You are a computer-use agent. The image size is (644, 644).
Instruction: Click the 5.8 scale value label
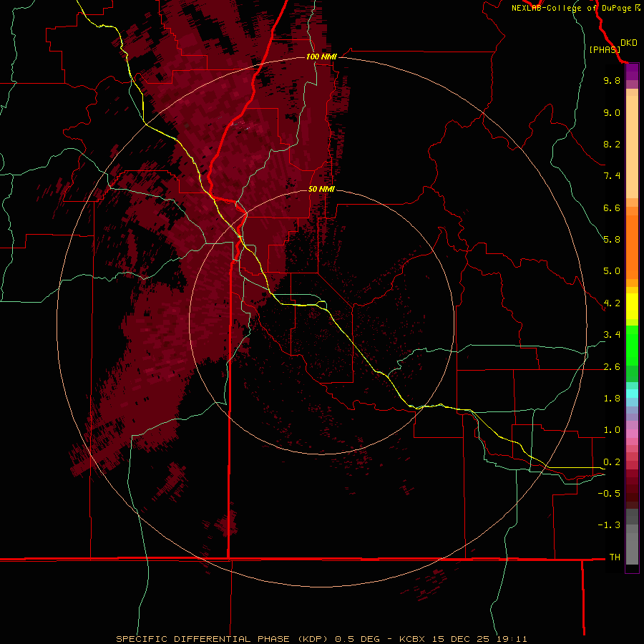point(612,240)
